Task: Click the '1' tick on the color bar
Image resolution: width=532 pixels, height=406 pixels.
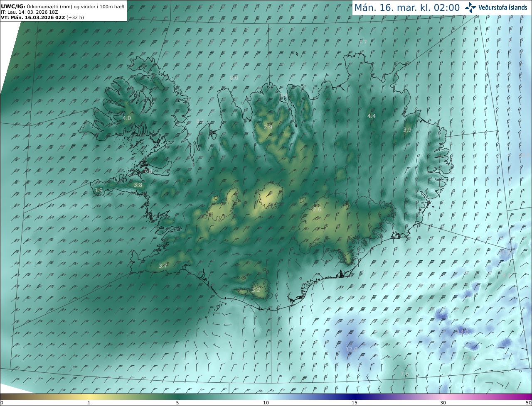Action: tap(89, 403)
